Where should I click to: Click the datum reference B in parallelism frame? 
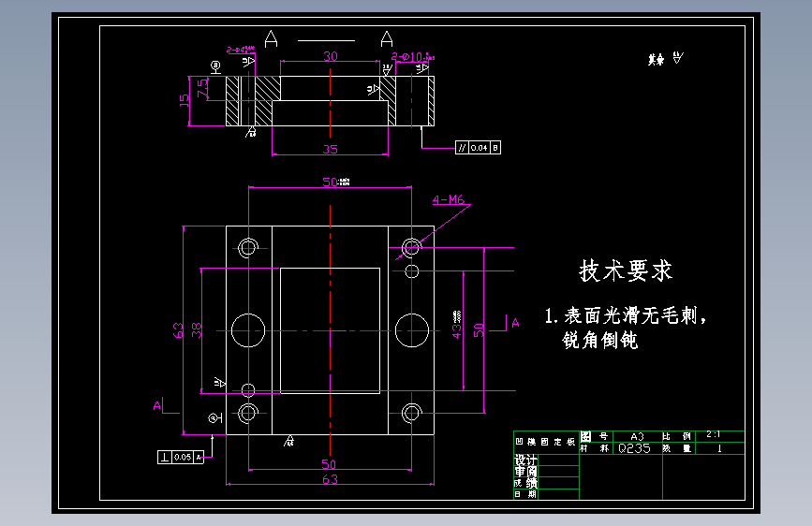coord(495,148)
